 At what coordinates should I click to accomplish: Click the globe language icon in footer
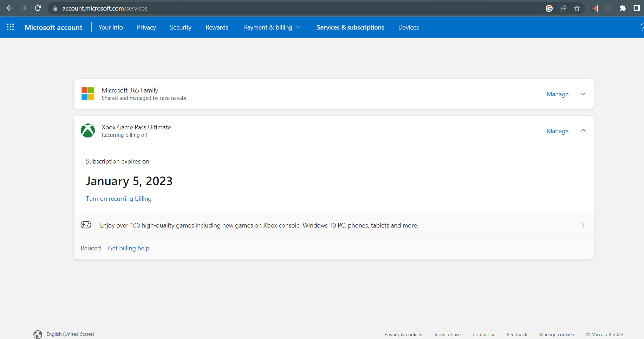[38, 334]
